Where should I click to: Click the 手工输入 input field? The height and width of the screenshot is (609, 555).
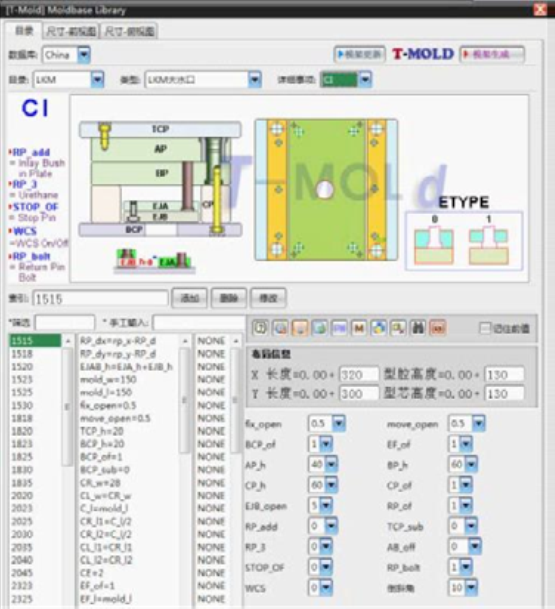[199, 322]
